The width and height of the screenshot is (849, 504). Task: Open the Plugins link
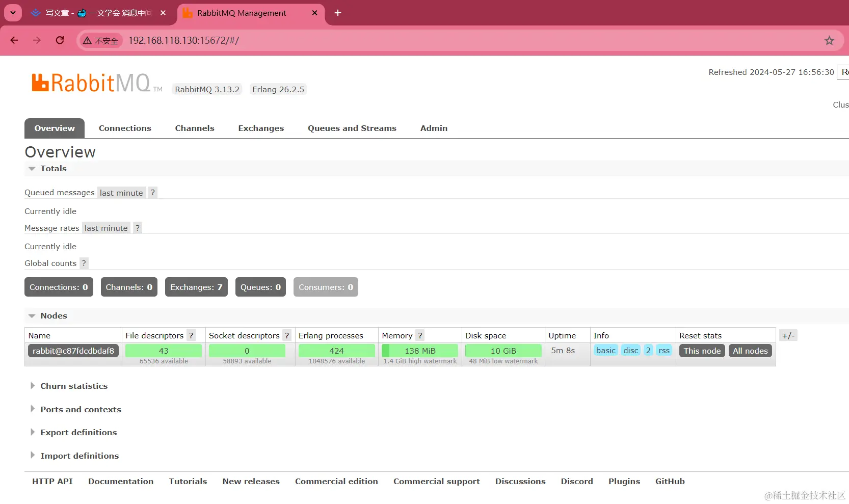(624, 482)
